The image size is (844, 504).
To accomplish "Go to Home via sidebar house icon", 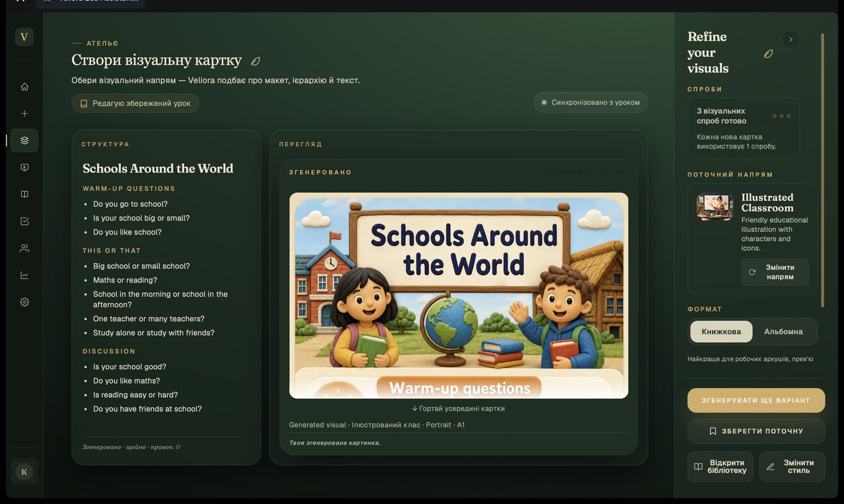I will [24, 87].
